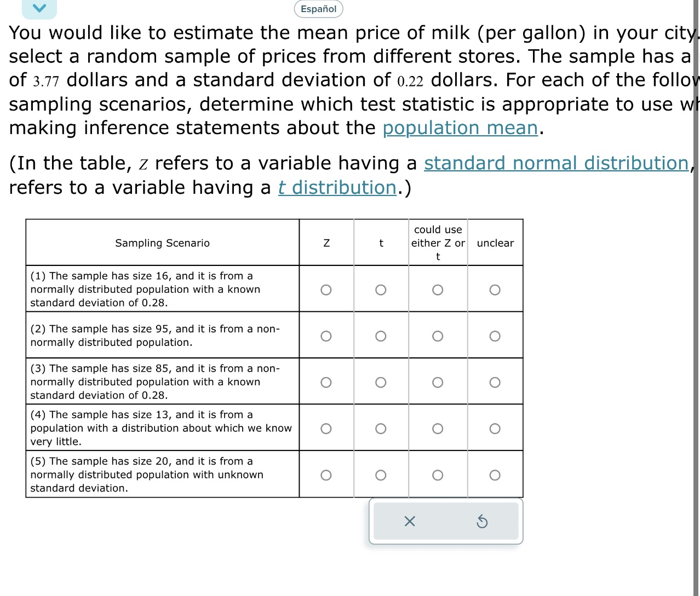Open the population mean definition link
700x596 pixels.
point(460,128)
